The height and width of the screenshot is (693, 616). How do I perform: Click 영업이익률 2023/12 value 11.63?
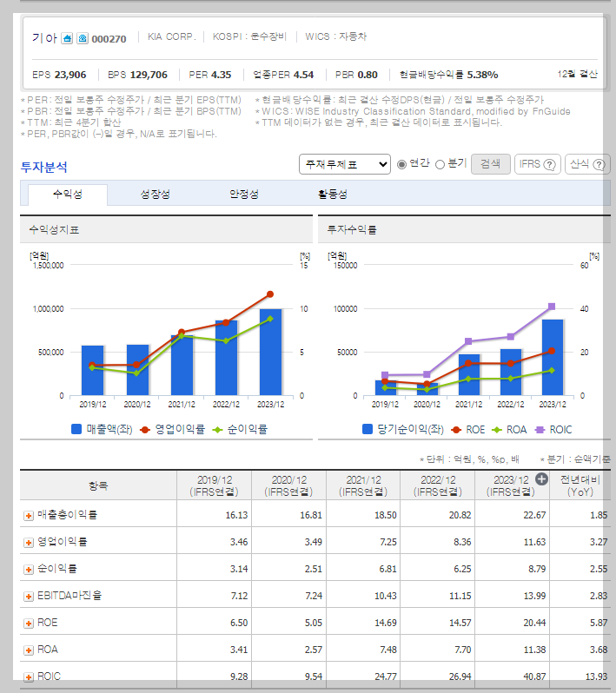534,542
